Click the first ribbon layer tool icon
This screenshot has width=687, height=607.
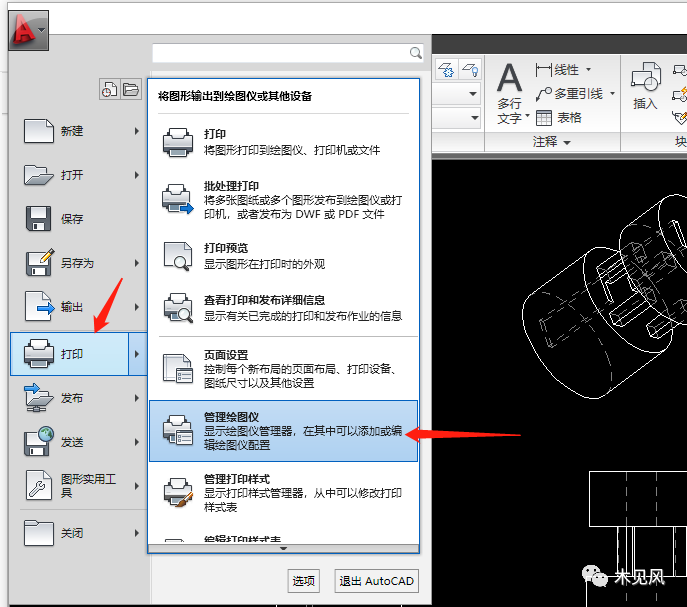tap(447, 70)
